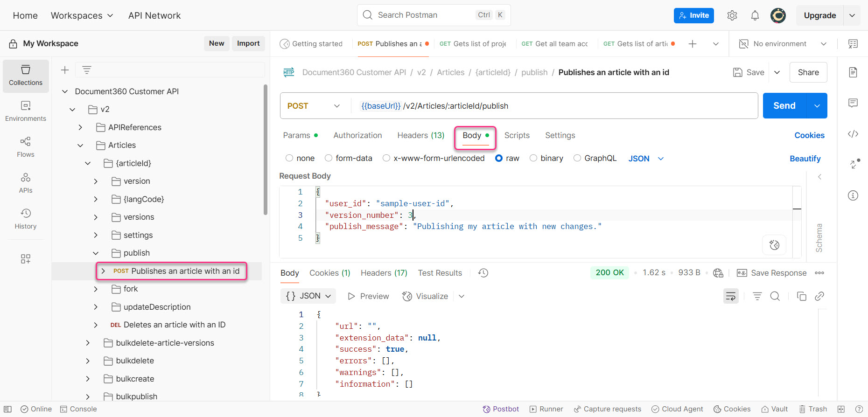This screenshot has height=417, width=868.
Task: Open the Upgrade options arrow
Action: (x=852, y=15)
